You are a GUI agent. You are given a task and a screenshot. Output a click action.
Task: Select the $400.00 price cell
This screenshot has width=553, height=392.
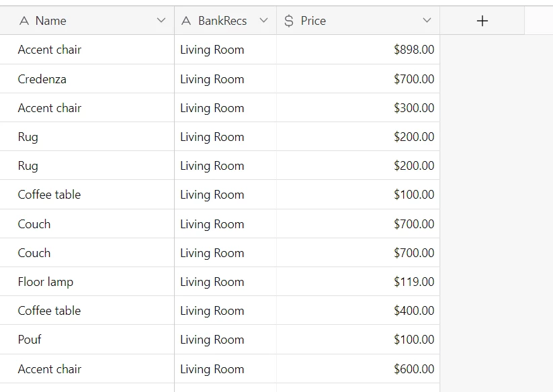tap(358, 311)
